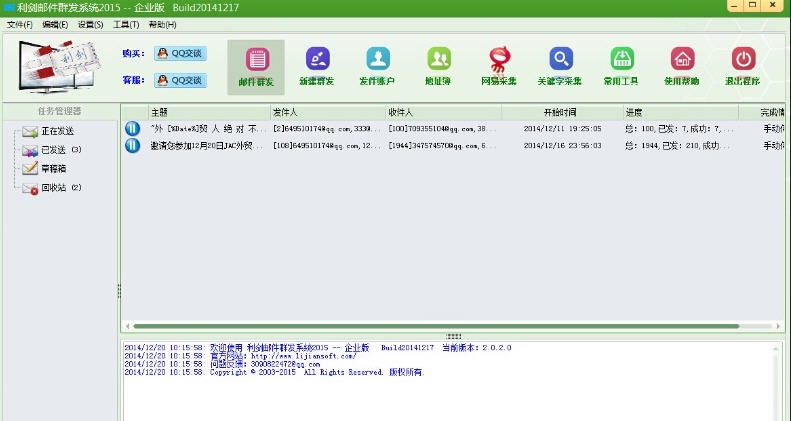
Task: Open the 地址簿 address book
Action: point(438,67)
